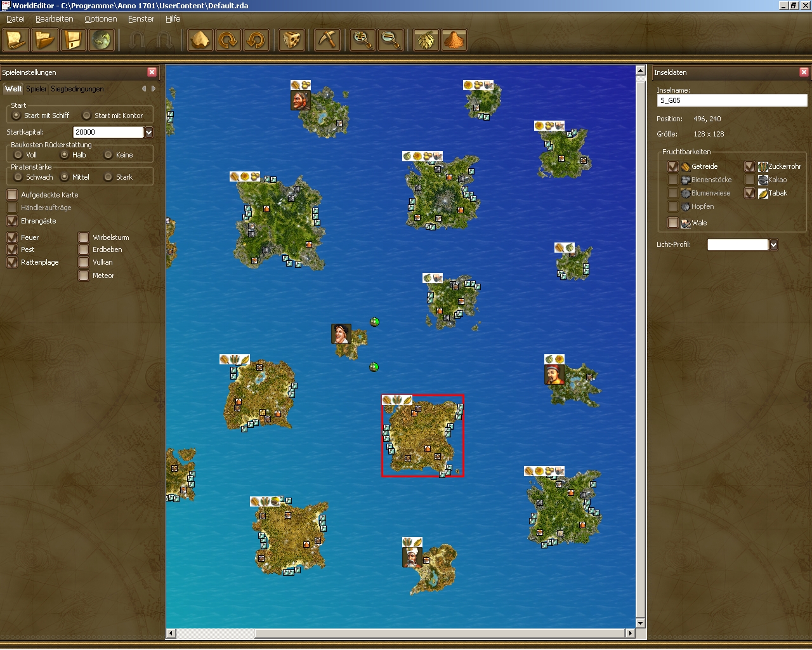Click the upper green ship start marker

point(375,322)
